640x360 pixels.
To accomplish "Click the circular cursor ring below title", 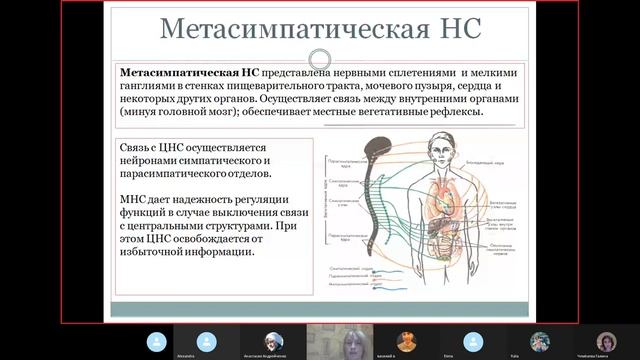I will (320, 60).
